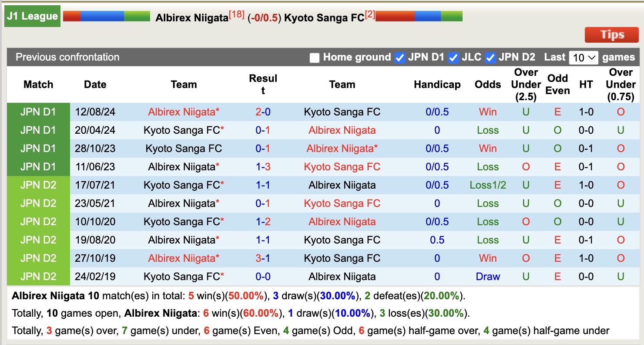This screenshot has height=345, width=644.
Task: Click the green JPN D1 badge on first row
Action: pyautogui.click(x=38, y=112)
